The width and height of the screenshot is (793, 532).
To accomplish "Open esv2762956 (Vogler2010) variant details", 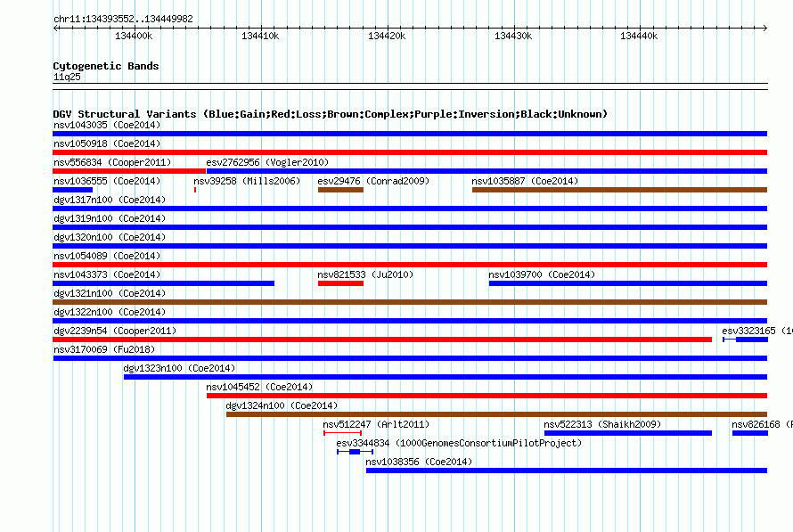I will [x=486, y=171].
